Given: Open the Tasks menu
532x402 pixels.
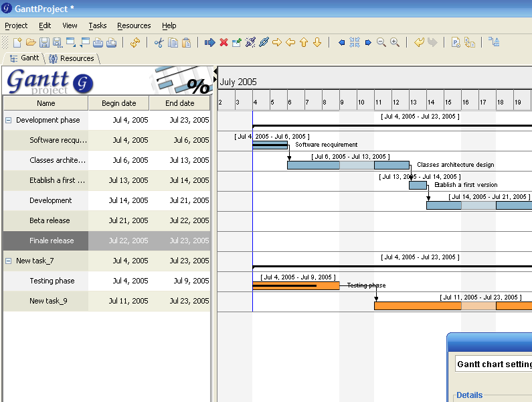Looking at the screenshot, I should click(x=98, y=26).
